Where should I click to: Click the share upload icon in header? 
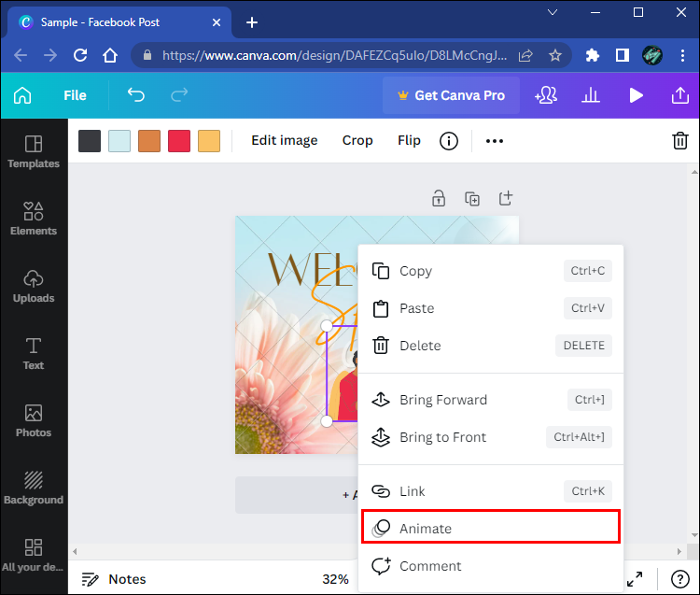pos(679,95)
